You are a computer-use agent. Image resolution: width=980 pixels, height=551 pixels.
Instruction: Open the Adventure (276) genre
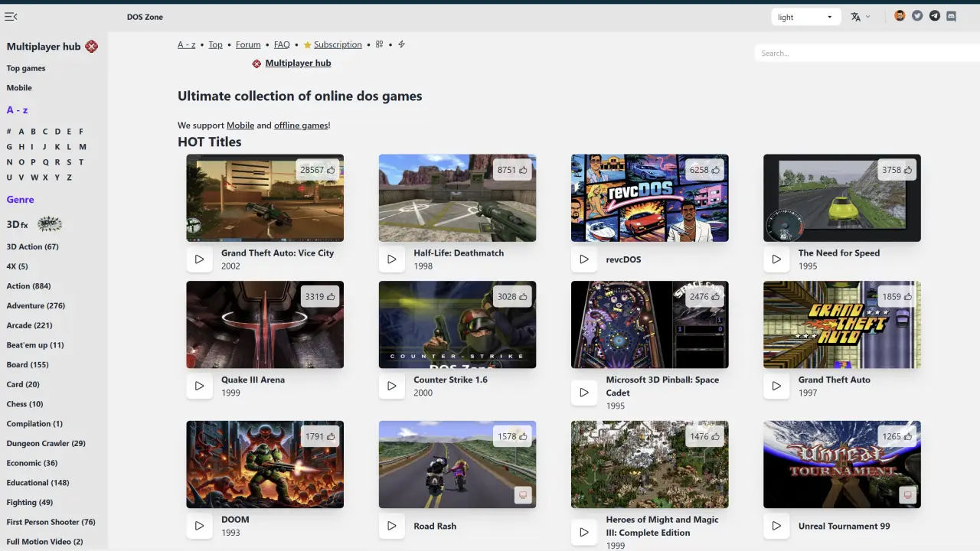36,305
